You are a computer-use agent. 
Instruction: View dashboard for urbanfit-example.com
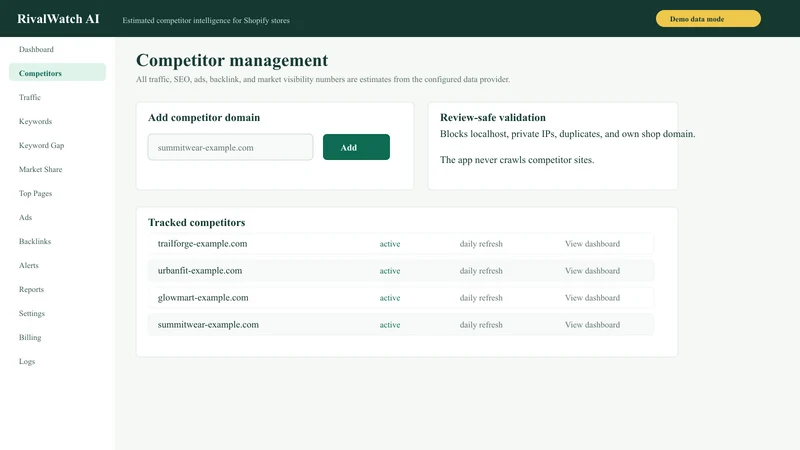pos(592,271)
